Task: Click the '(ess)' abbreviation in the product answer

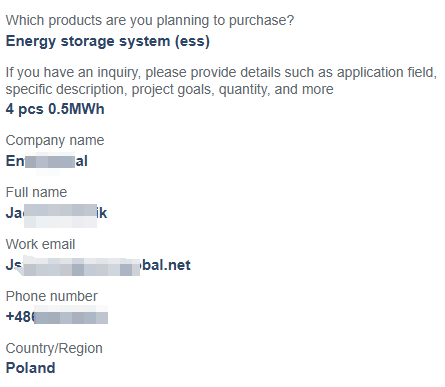Action: pyautogui.click(x=193, y=42)
